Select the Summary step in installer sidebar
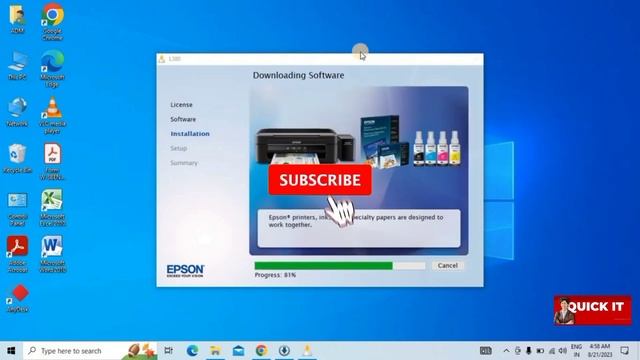The height and width of the screenshot is (360, 640). coord(184,163)
